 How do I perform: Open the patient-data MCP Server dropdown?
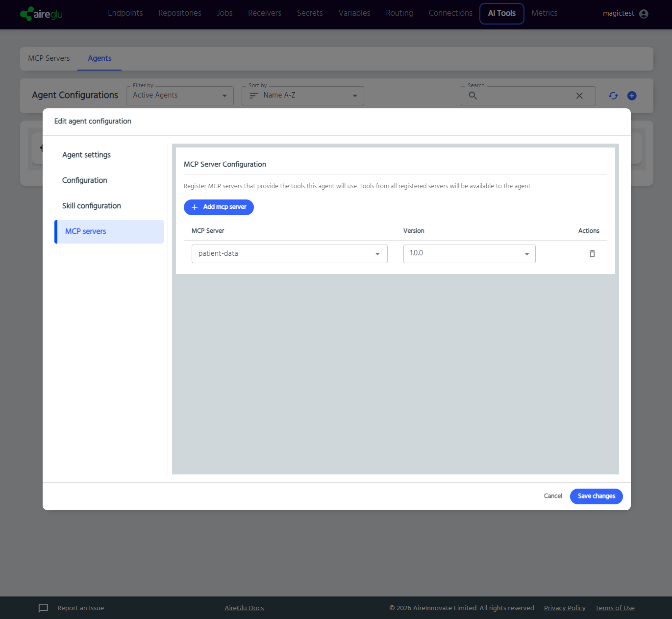(x=290, y=254)
